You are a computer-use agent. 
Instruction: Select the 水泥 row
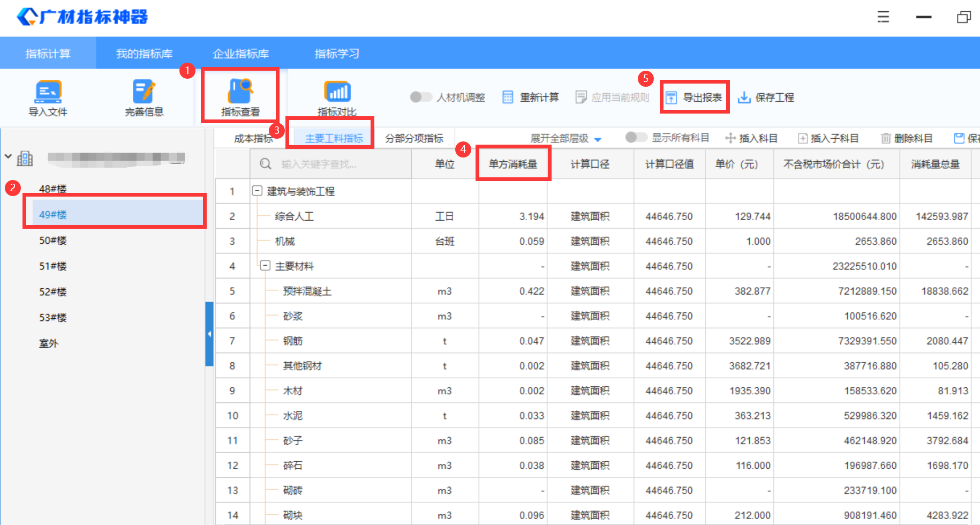[598, 416]
